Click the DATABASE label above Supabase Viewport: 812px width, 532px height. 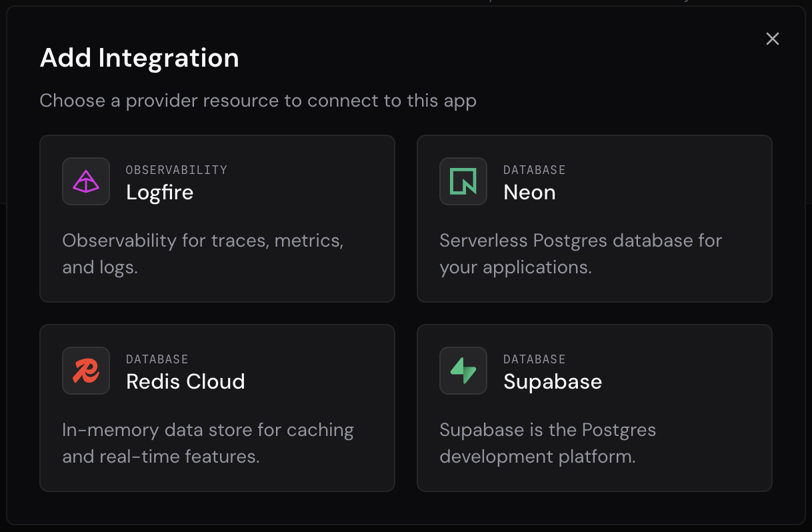coord(535,359)
